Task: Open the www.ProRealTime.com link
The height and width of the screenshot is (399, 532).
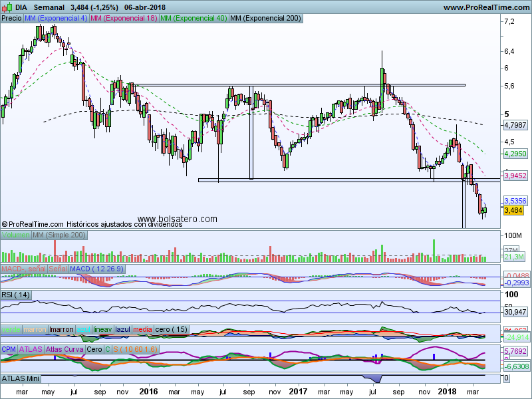Action: (485, 7)
